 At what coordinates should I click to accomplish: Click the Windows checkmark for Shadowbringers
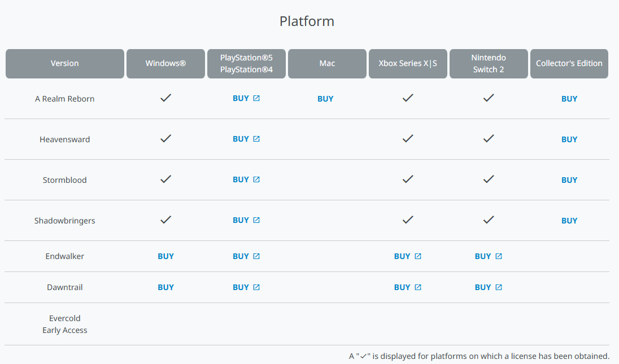click(166, 220)
